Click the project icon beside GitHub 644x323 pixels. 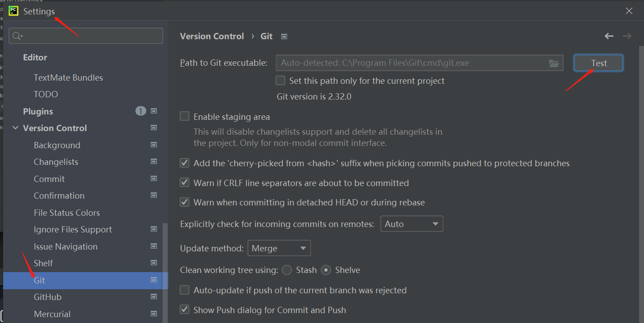pyautogui.click(x=154, y=297)
